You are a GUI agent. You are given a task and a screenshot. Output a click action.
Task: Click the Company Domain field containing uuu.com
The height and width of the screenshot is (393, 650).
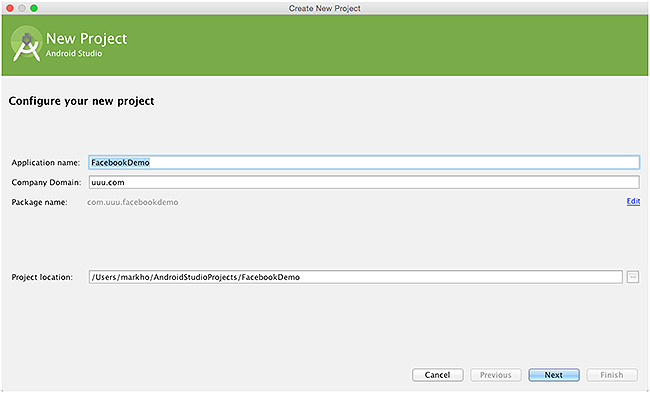click(x=364, y=182)
